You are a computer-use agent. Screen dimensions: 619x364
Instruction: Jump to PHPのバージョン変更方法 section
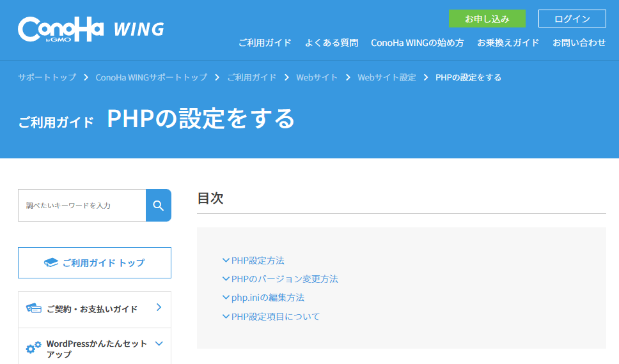coord(285,279)
